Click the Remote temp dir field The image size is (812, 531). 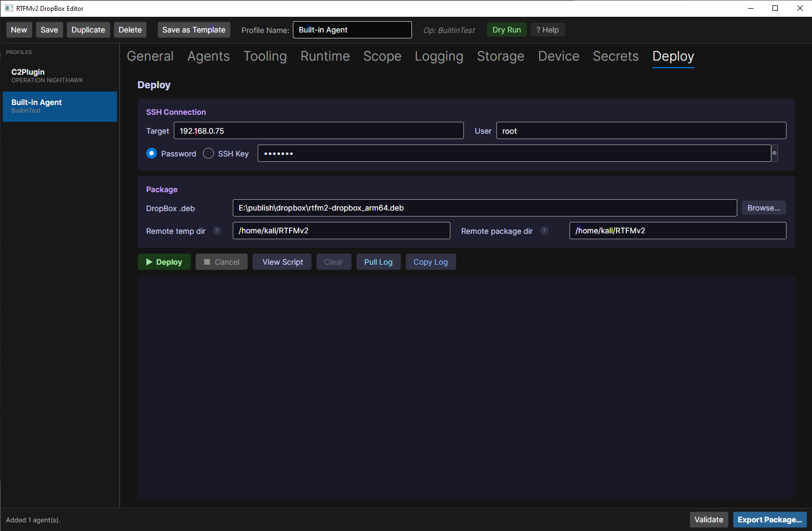click(342, 231)
